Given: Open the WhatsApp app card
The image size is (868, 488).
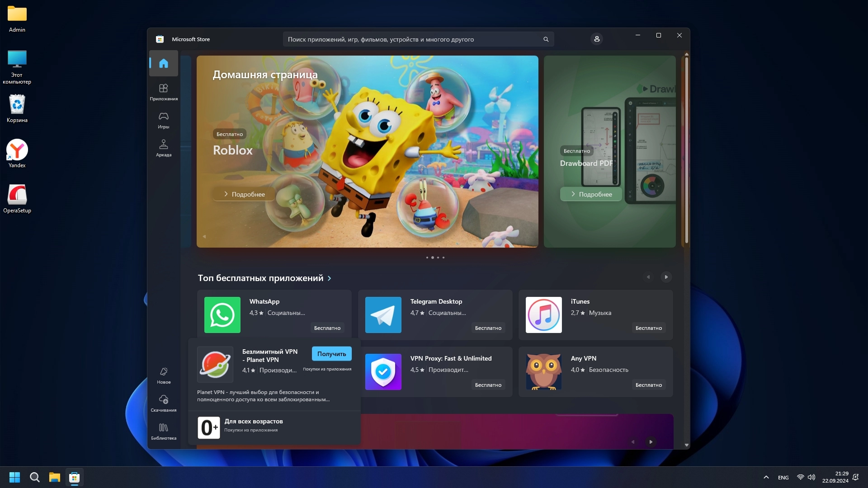Looking at the screenshot, I should [x=274, y=315].
